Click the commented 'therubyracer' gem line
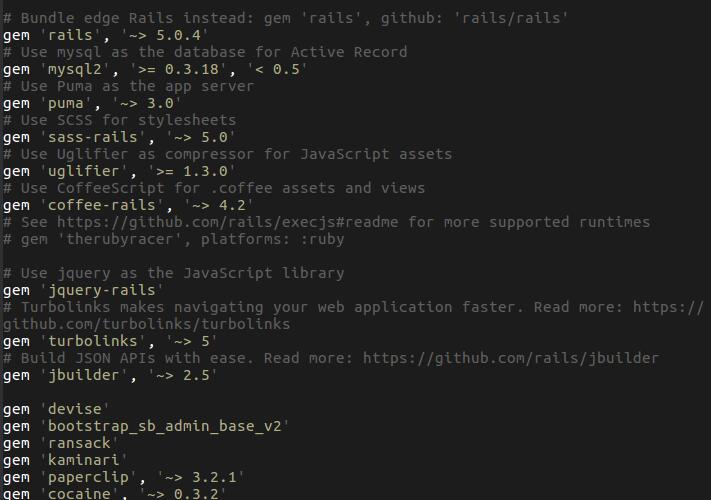 point(174,239)
